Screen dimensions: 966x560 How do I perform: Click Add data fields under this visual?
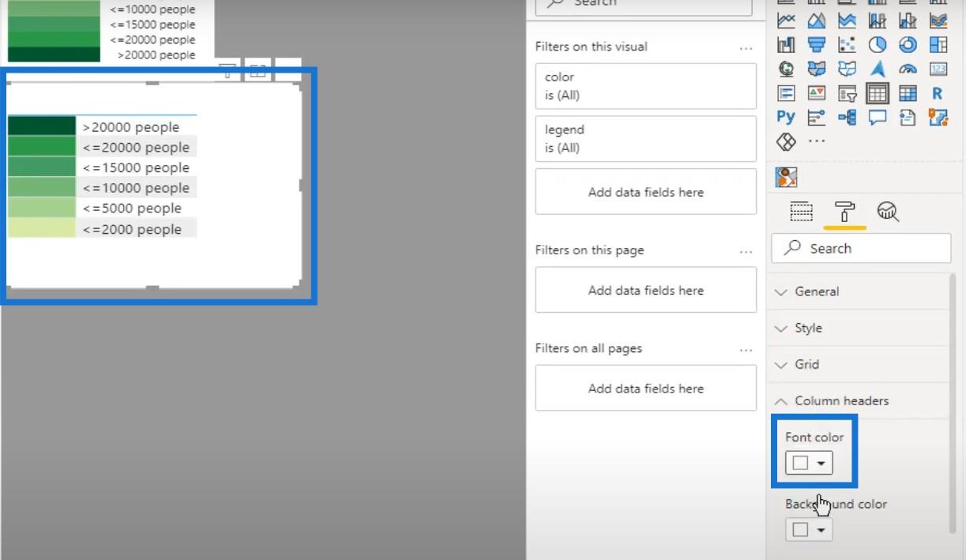tap(645, 192)
